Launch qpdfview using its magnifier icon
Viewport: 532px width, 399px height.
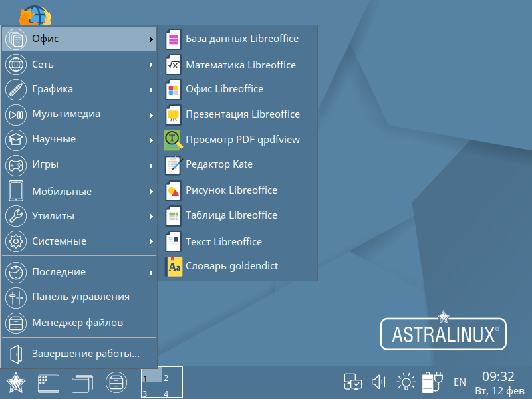click(173, 140)
